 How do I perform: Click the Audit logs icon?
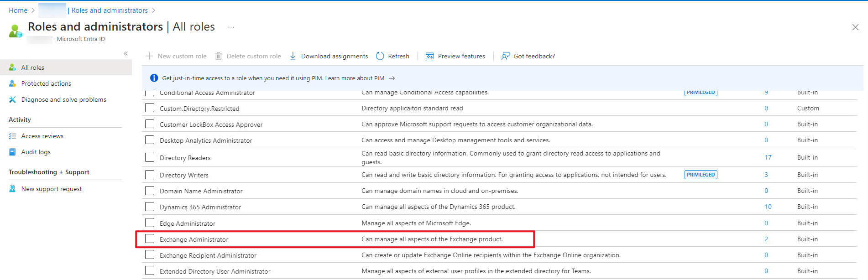[12, 152]
